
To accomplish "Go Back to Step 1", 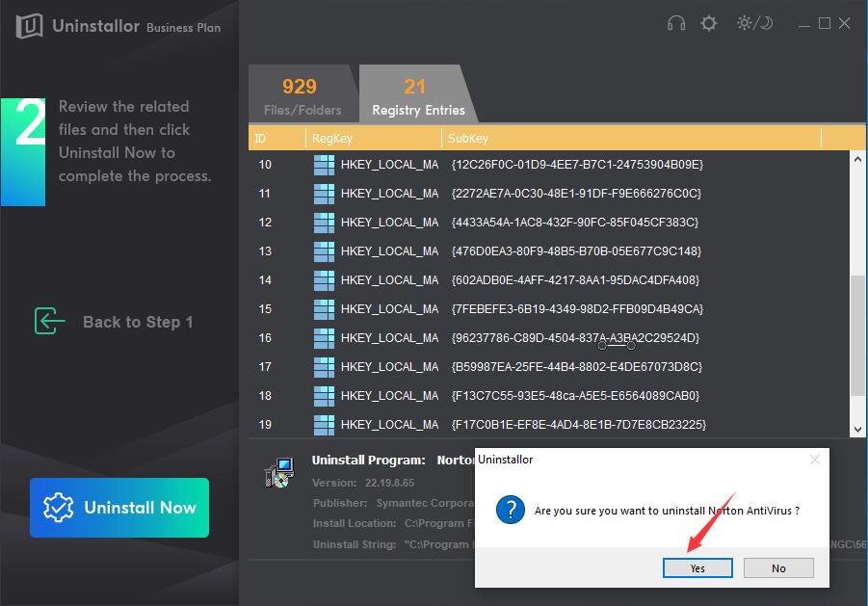I will coord(138,322).
